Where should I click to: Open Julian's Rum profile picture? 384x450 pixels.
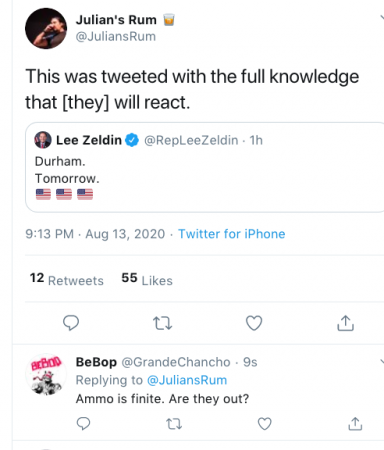coord(46,28)
